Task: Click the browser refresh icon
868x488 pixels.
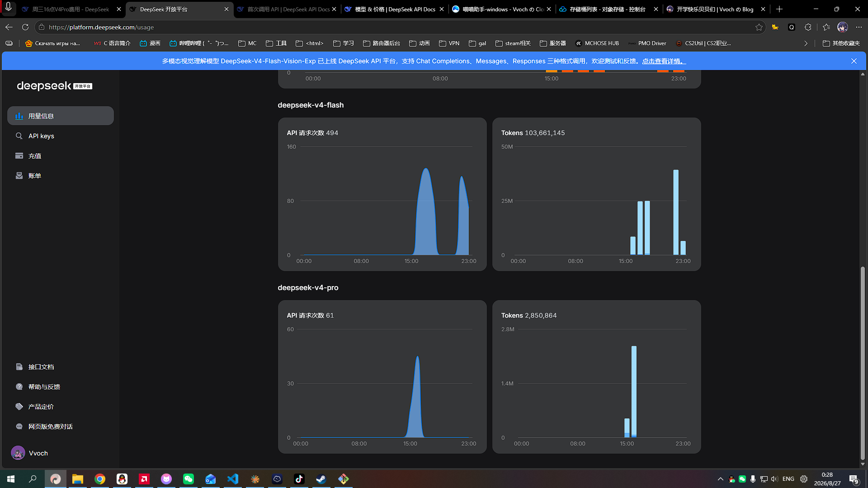Action: click(25, 27)
